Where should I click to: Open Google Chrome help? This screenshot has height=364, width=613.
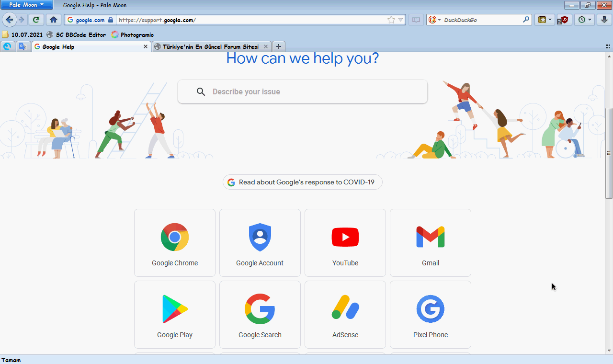click(x=175, y=243)
